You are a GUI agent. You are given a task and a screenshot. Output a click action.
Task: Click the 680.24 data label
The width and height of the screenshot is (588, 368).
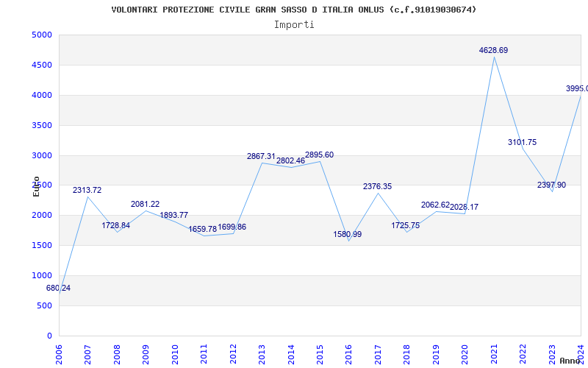point(58,289)
